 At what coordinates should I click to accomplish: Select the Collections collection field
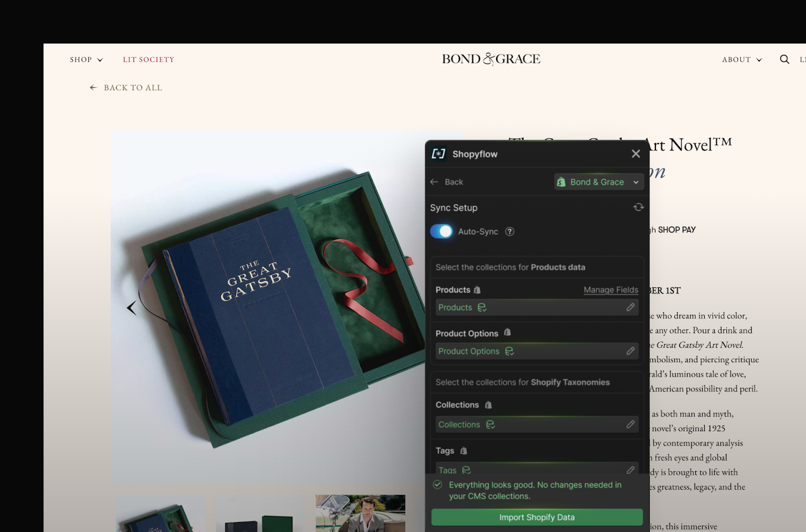(537, 425)
